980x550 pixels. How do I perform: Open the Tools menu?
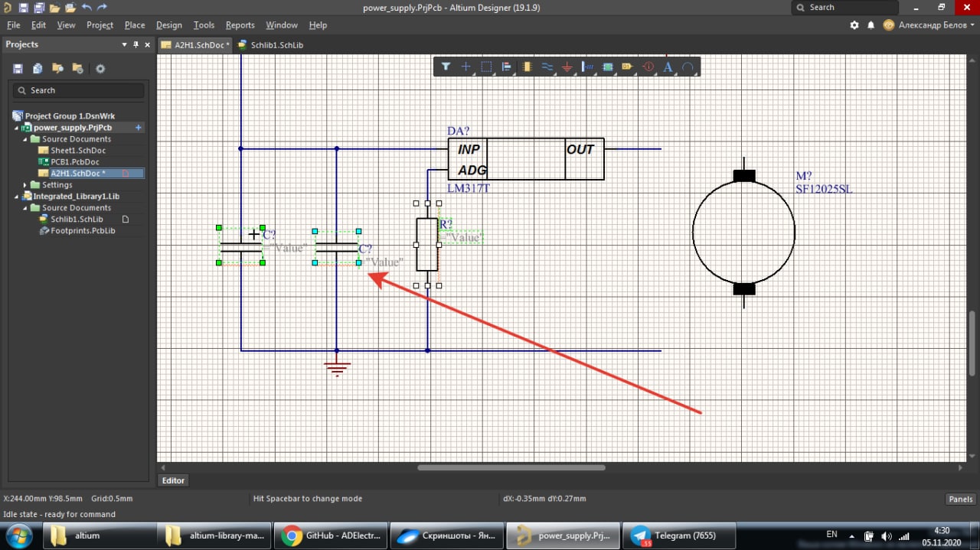pyautogui.click(x=204, y=25)
